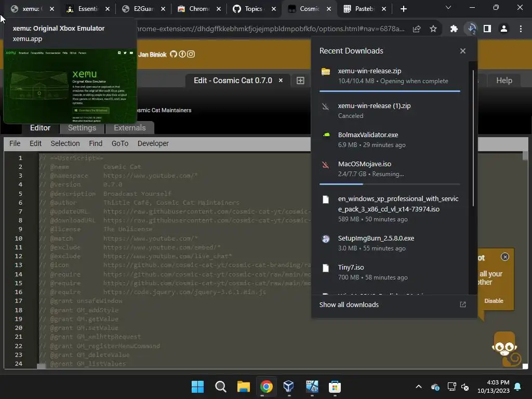Switch to the script Settings tab
The image size is (532, 399).
coord(82,128)
